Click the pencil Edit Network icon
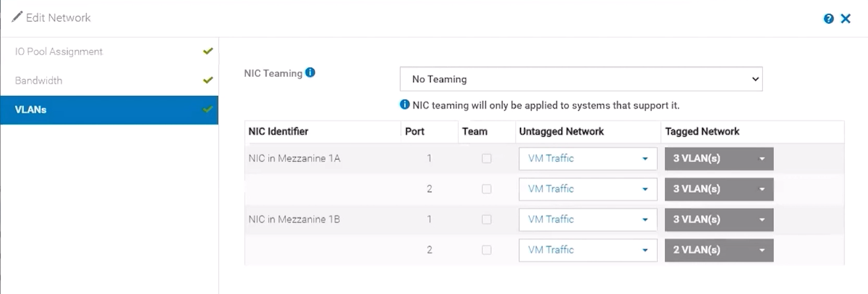This screenshot has height=294, width=868. tap(17, 17)
